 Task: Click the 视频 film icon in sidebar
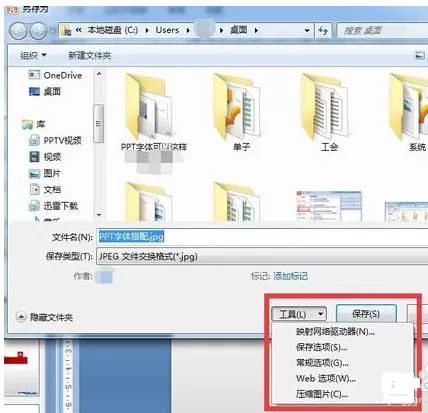pos(34,157)
